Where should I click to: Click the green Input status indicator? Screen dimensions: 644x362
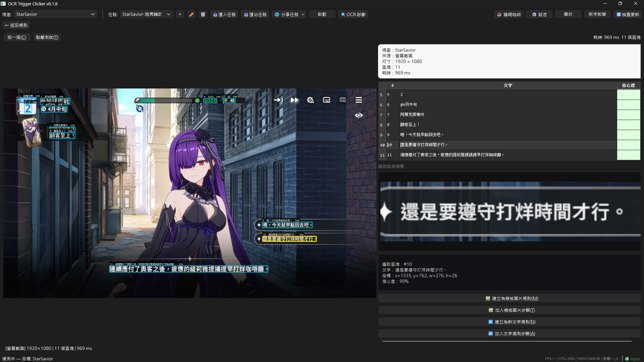click(x=633, y=359)
